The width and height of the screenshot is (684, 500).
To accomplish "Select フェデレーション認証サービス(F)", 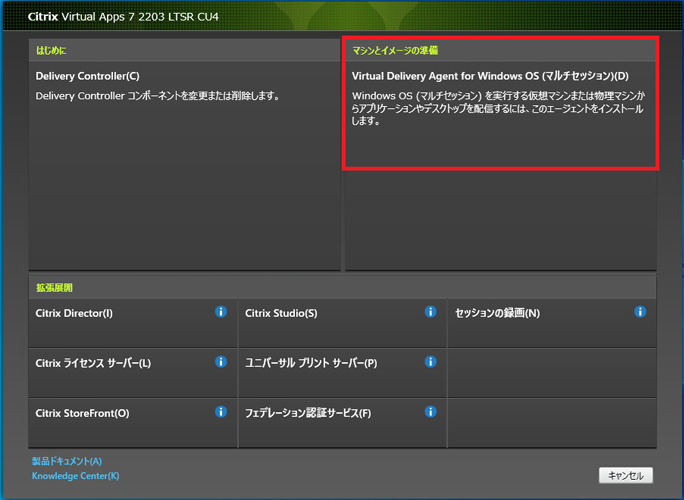I will (x=308, y=413).
